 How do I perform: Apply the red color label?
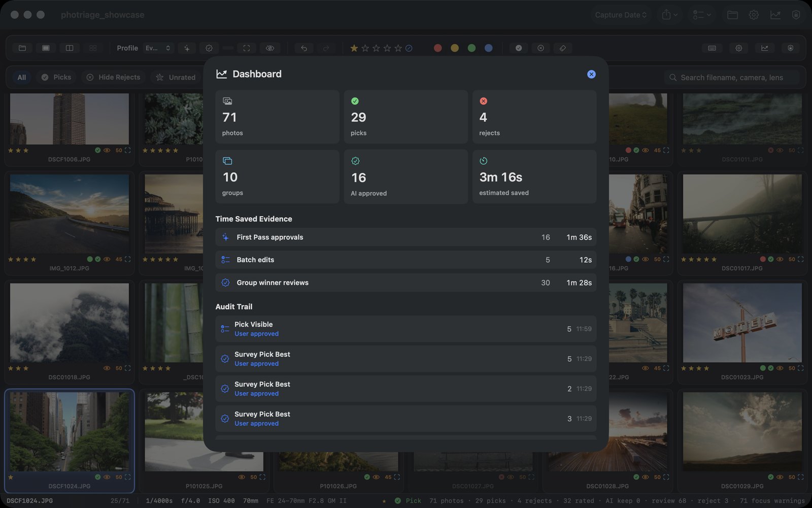click(438, 48)
